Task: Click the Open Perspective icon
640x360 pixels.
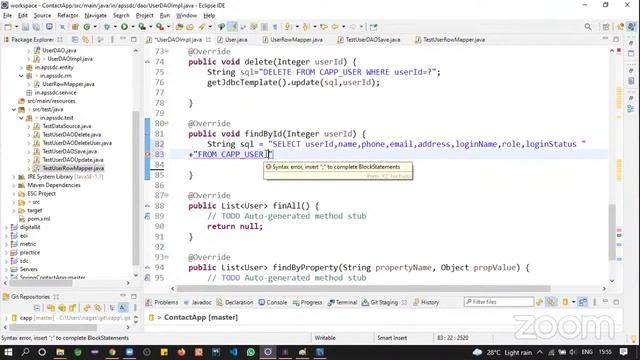Action: point(606,27)
